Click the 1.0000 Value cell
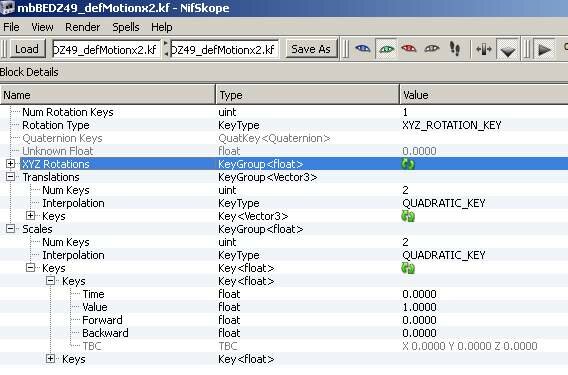The height and width of the screenshot is (375, 568). click(x=419, y=307)
